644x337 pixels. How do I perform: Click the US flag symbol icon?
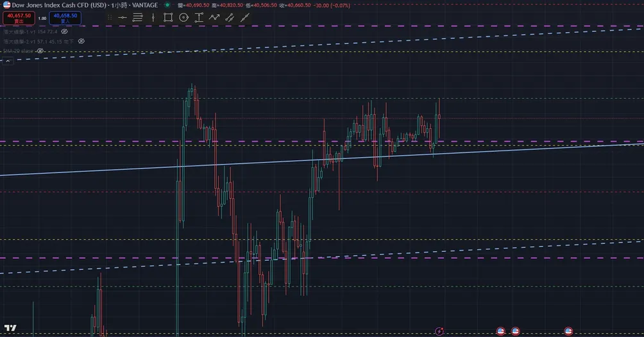tap(6, 5)
